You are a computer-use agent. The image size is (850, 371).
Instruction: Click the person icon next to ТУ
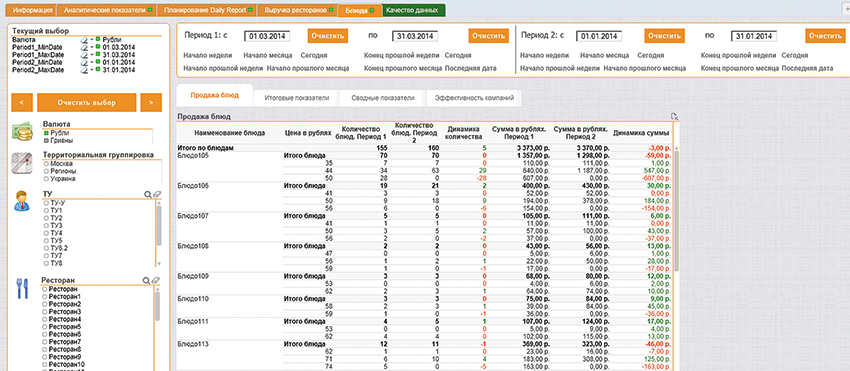pyautogui.click(x=22, y=201)
